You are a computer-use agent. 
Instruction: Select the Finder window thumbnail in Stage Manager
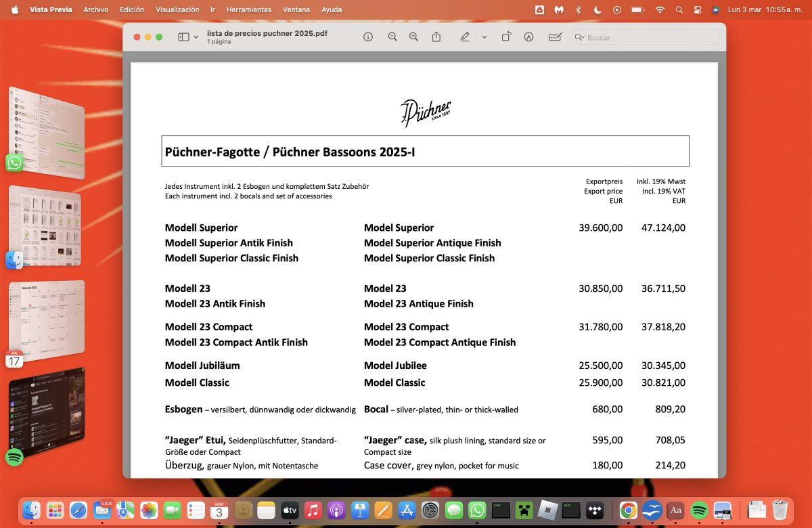tap(45, 225)
